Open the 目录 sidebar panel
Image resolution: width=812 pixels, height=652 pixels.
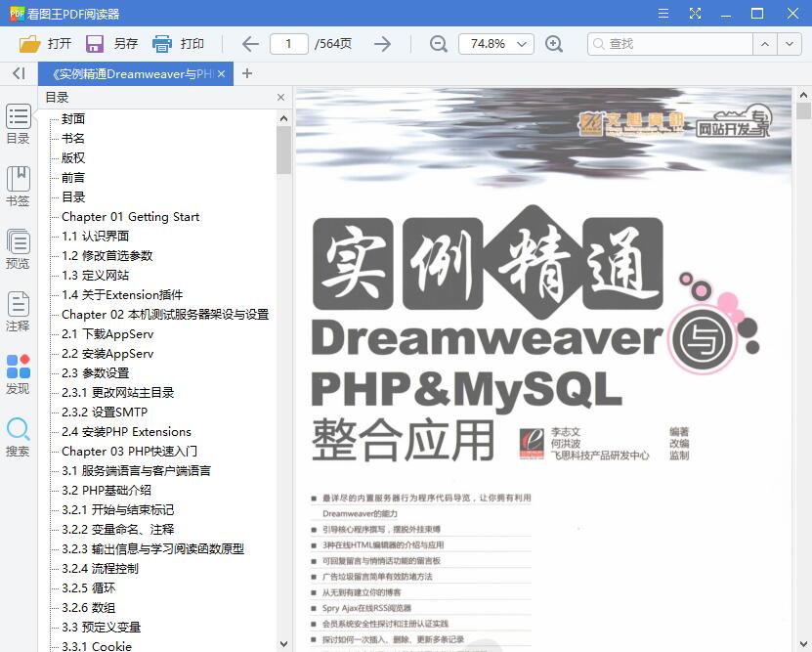point(19,124)
